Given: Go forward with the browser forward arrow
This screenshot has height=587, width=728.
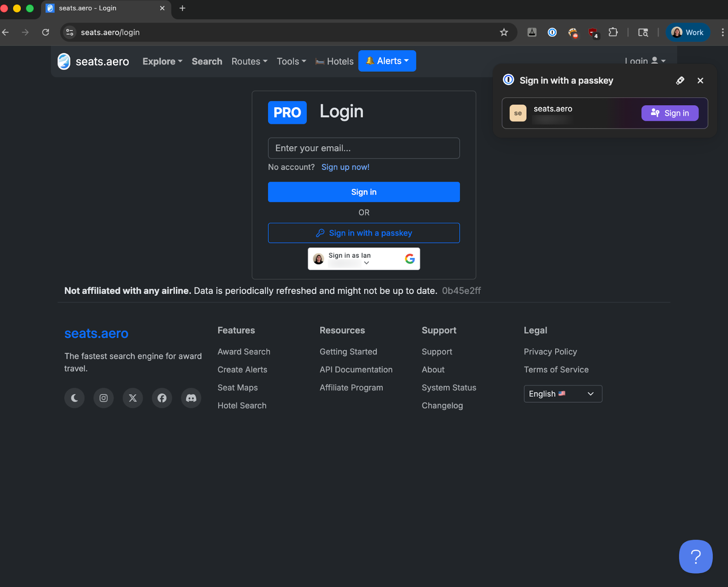Looking at the screenshot, I should coord(25,32).
